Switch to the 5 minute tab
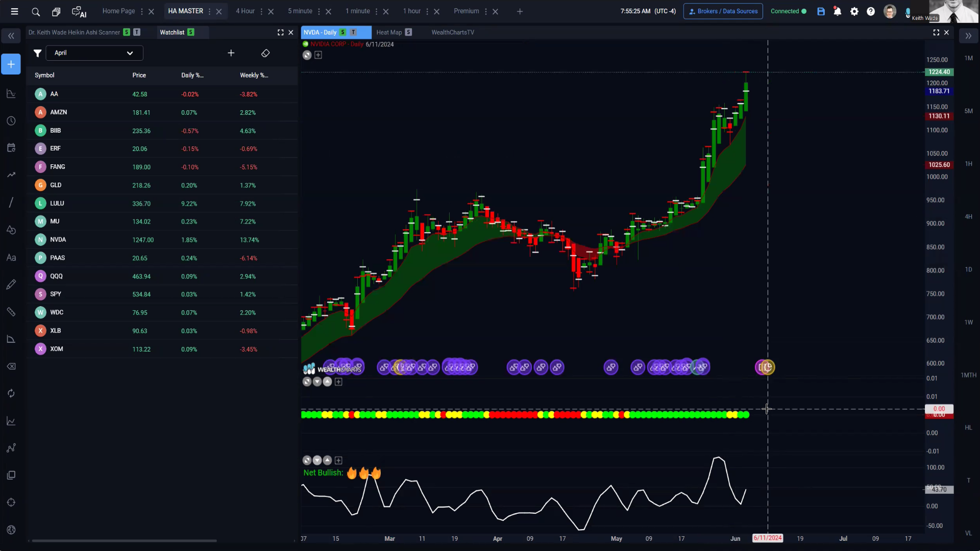This screenshot has width=980, height=551. 300,11
